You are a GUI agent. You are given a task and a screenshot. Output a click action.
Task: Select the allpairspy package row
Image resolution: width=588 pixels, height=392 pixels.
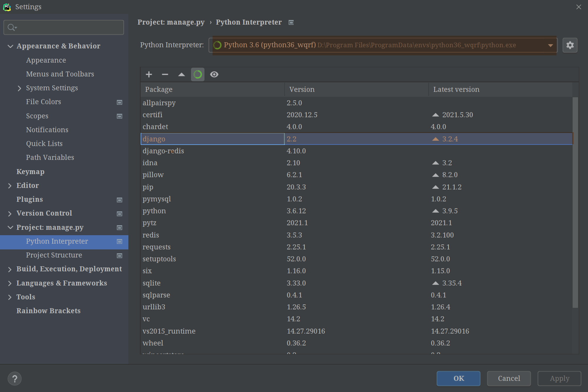(356, 103)
